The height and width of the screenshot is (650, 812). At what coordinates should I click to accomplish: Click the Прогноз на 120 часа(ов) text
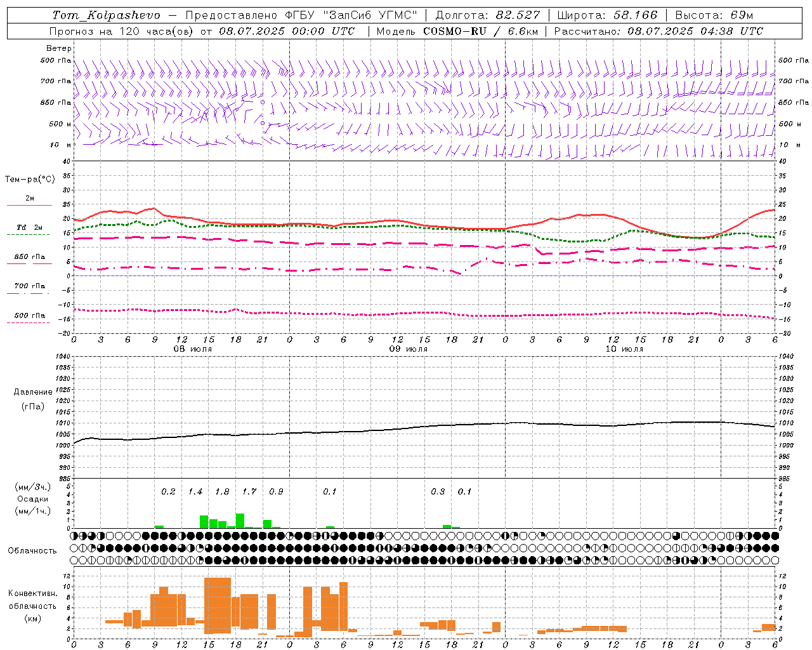coord(122,31)
